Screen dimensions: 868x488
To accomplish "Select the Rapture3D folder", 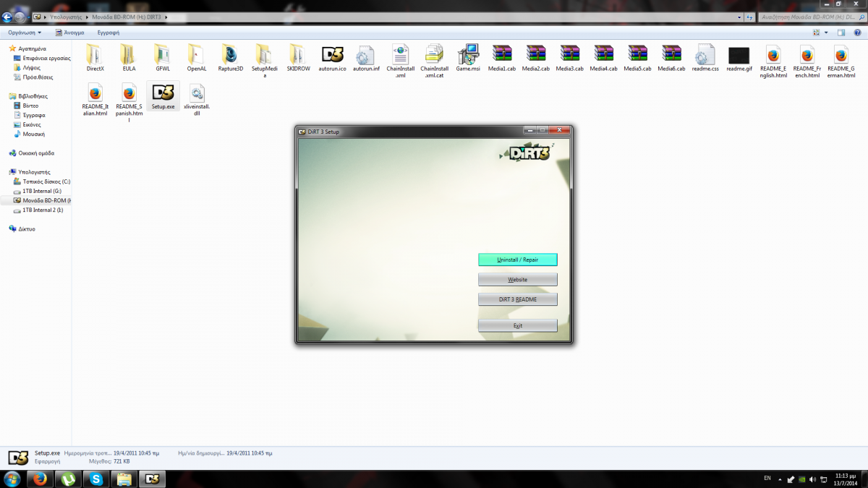I will [231, 59].
